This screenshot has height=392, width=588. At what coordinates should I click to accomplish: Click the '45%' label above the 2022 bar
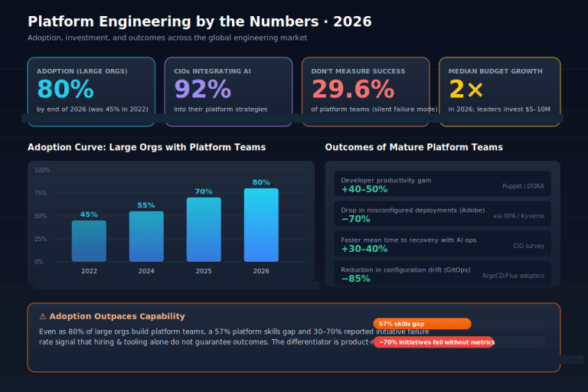point(89,214)
